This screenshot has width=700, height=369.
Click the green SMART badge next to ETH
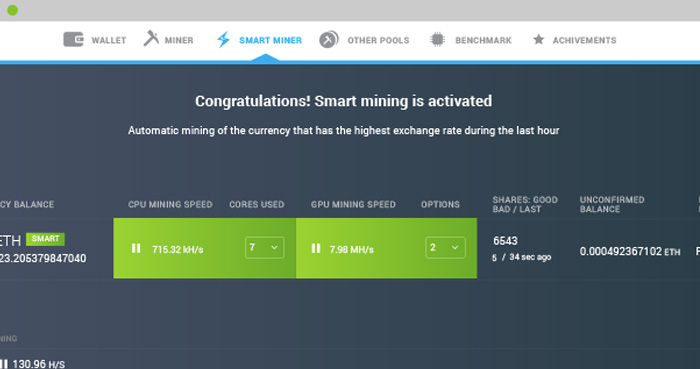46,239
